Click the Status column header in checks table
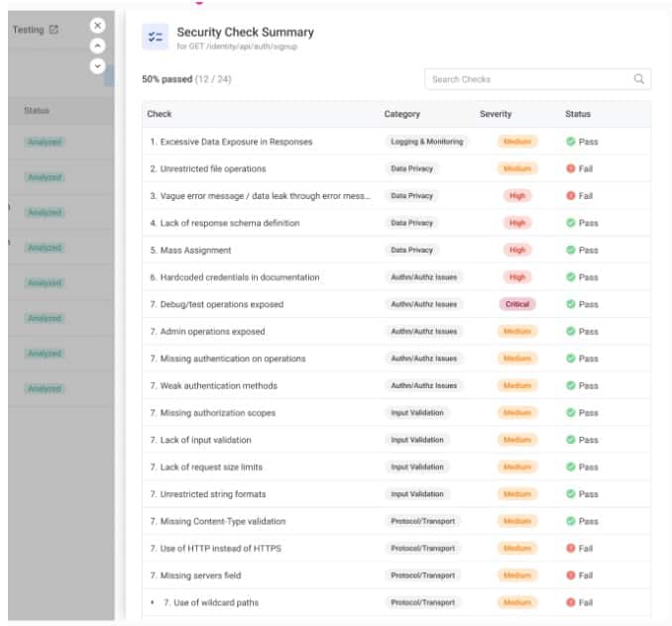 click(x=578, y=114)
